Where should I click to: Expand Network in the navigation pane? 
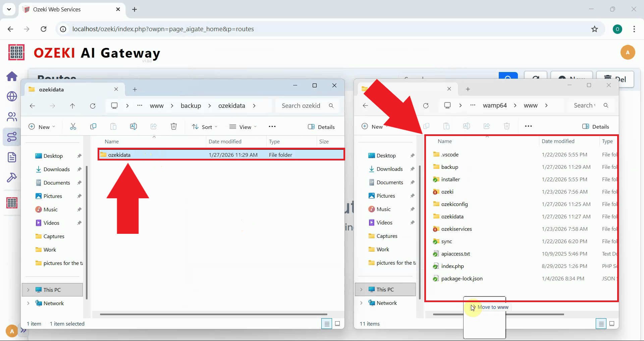tap(28, 303)
